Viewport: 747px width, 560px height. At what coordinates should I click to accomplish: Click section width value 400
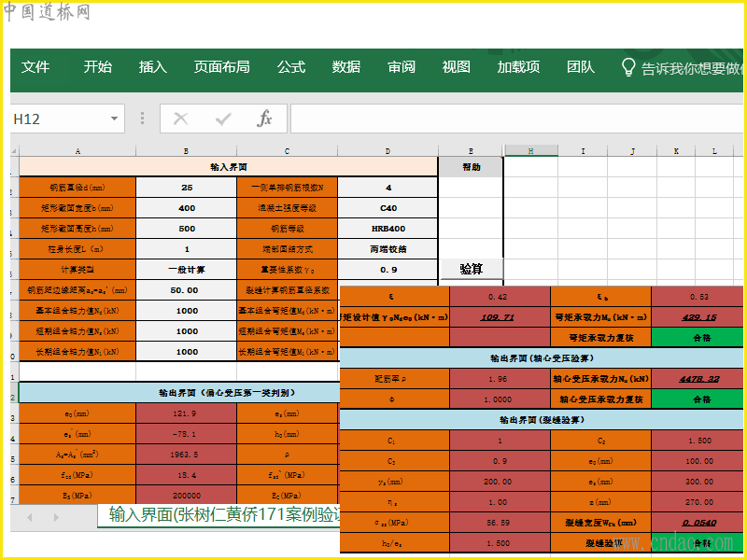pyautogui.click(x=186, y=208)
